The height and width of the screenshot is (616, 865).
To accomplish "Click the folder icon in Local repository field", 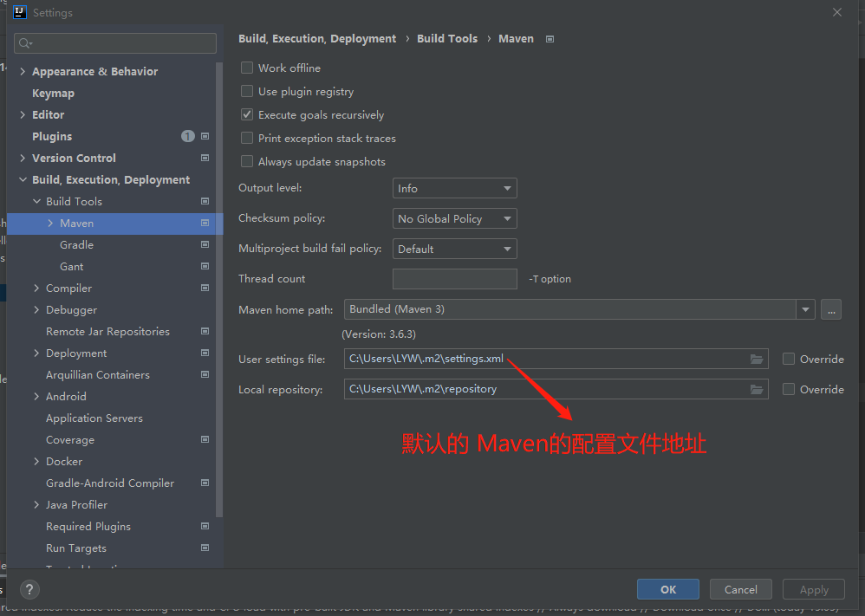I will point(755,389).
